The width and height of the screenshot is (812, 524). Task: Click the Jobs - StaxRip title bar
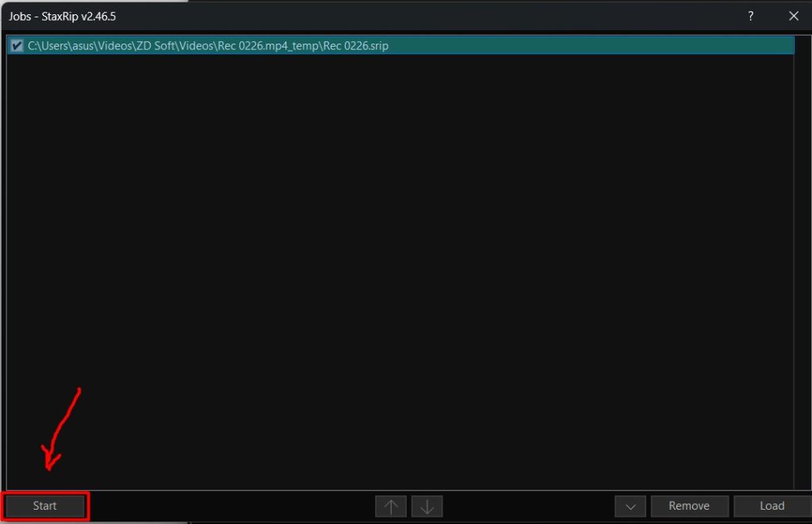317,16
